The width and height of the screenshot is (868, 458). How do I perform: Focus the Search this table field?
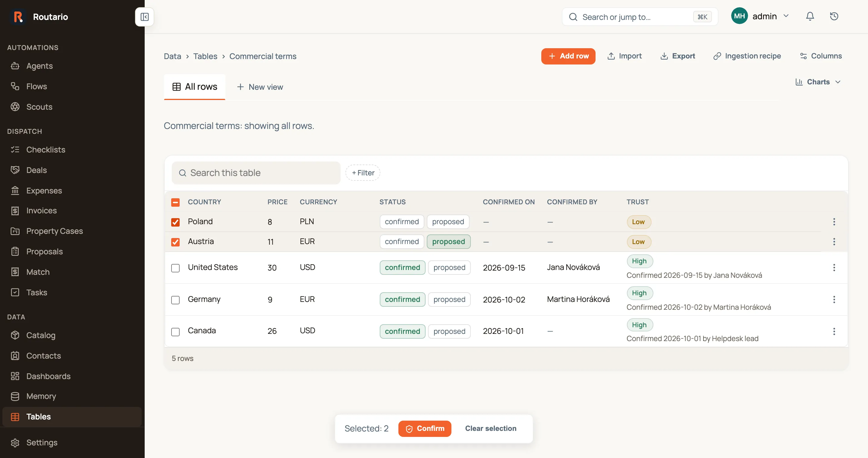coord(256,173)
